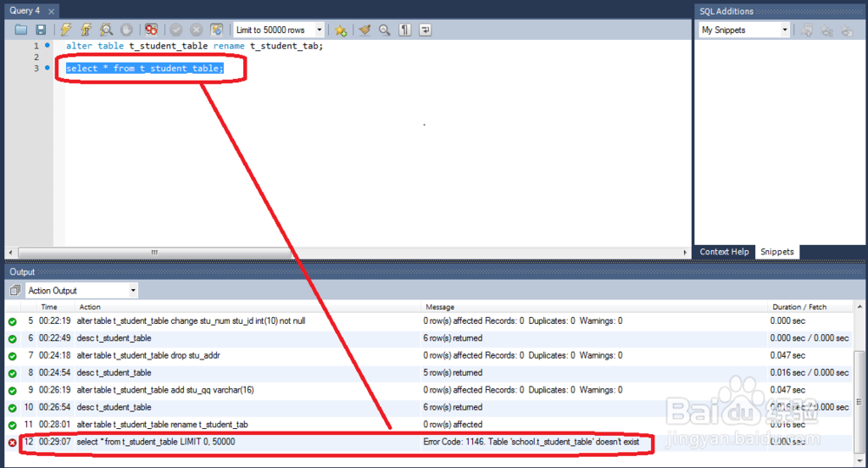Close the Query 4 tab

51,11
